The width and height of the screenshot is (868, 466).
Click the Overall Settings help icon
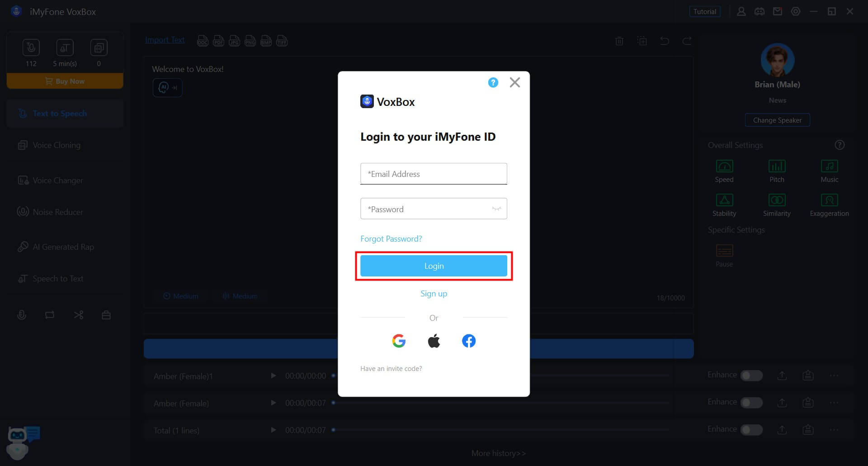click(840, 145)
